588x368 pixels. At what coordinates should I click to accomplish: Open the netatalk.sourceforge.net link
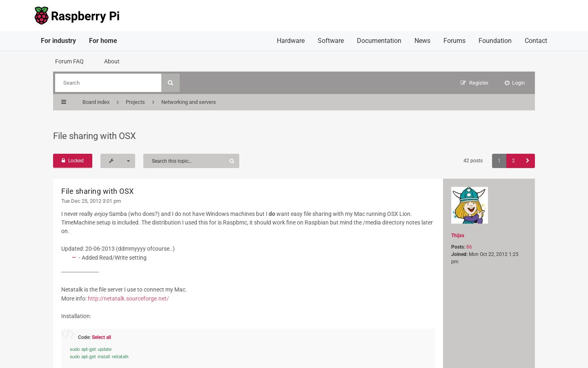point(128,298)
